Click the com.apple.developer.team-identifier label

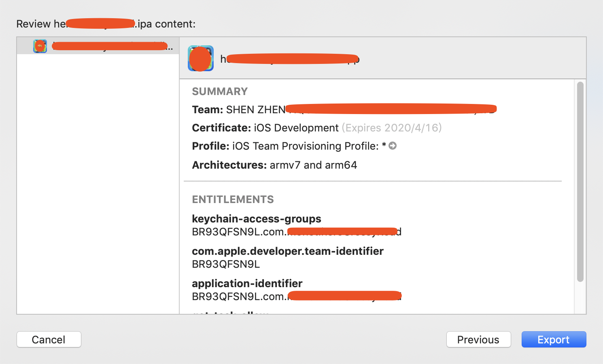click(x=288, y=251)
